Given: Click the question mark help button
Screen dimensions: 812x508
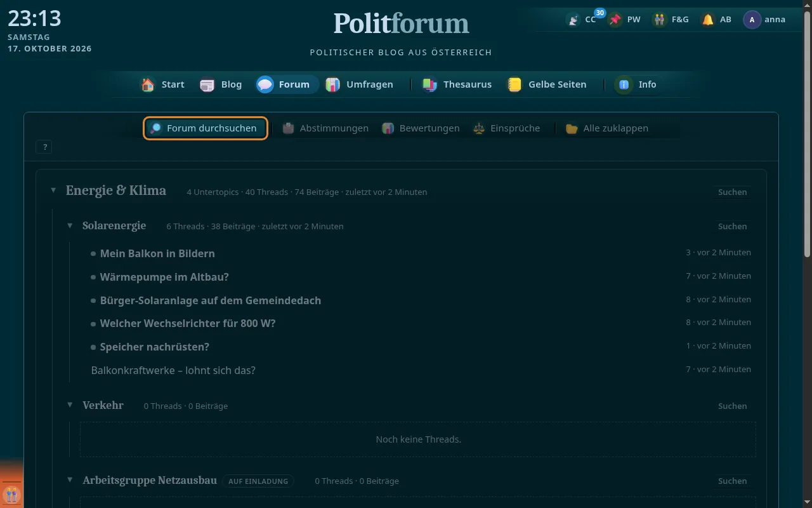Looking at the screenshot, I should 44,147.
